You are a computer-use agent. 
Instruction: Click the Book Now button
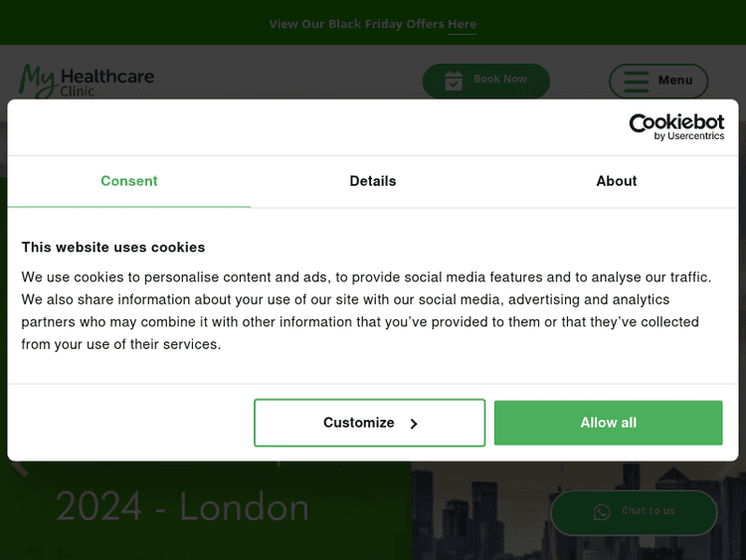[486, 81]
